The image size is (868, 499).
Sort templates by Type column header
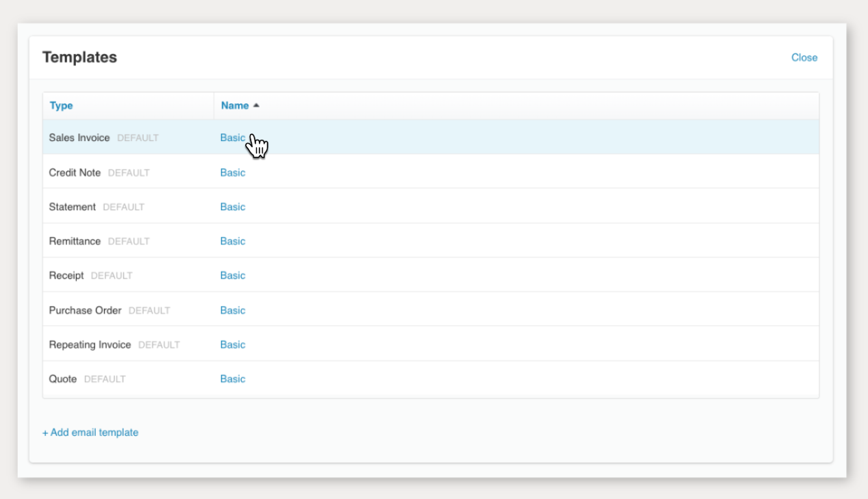[61, 105]
